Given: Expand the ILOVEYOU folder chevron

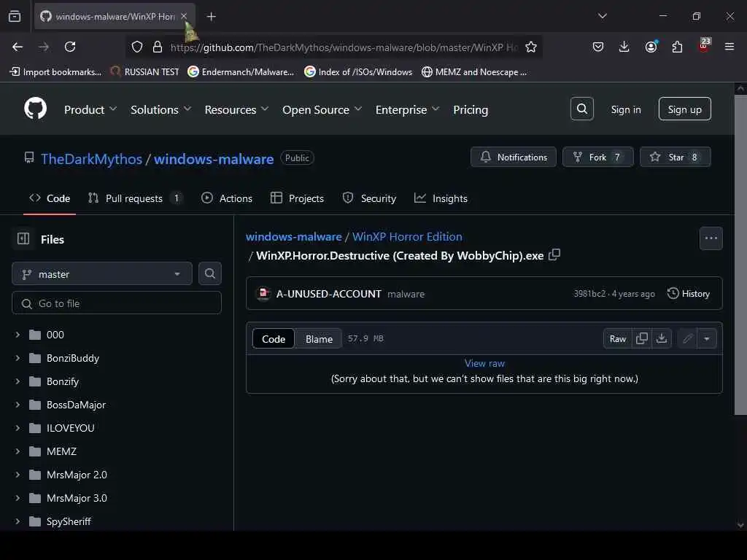Looking at the screenshot, I should tap(18, 428).
